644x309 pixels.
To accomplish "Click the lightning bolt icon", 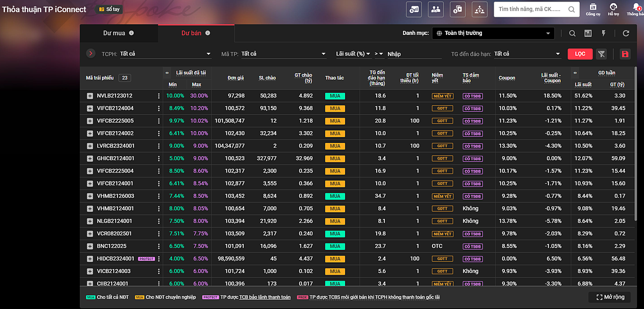I will 603,33.
